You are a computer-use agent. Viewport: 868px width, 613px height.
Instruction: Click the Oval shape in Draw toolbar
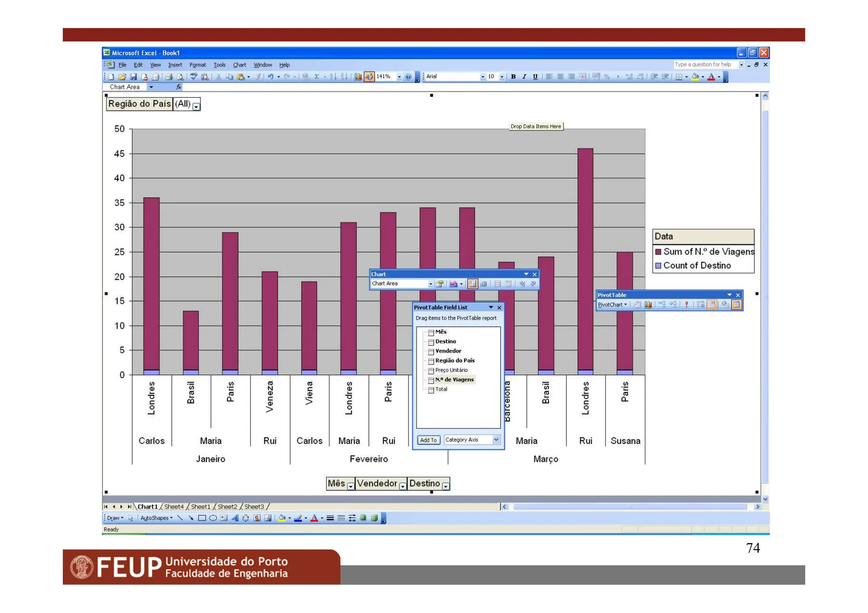213,518
